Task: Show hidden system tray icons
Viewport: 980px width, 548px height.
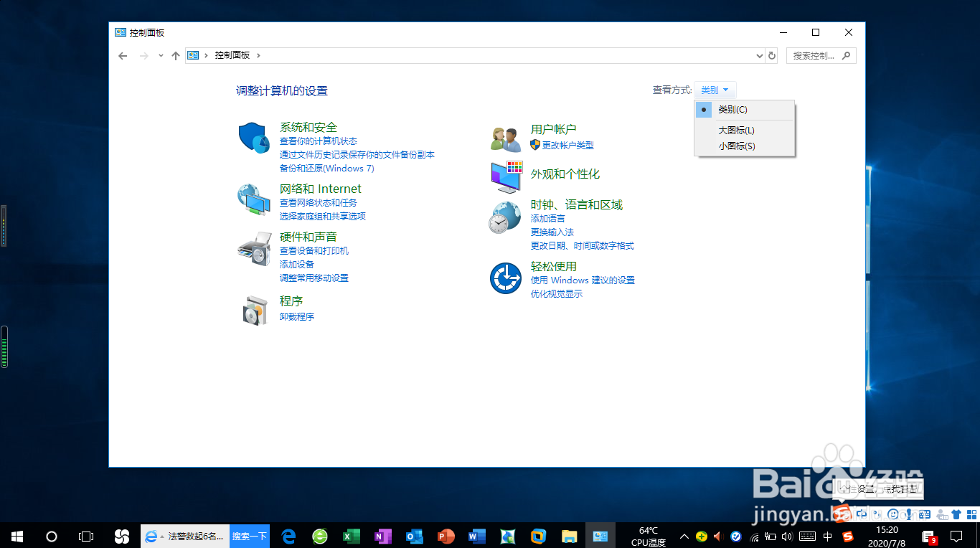Action: (x=684, y=536)
